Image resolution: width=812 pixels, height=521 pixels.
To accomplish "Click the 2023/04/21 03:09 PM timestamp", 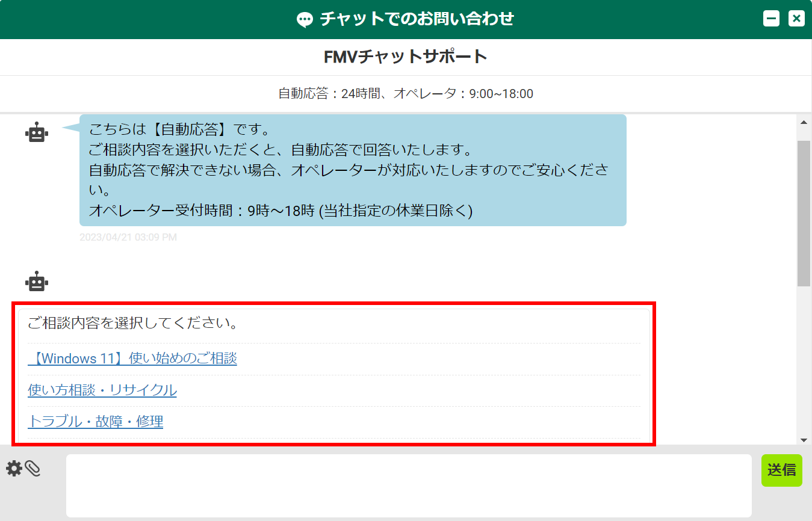I will pos(128,238).
